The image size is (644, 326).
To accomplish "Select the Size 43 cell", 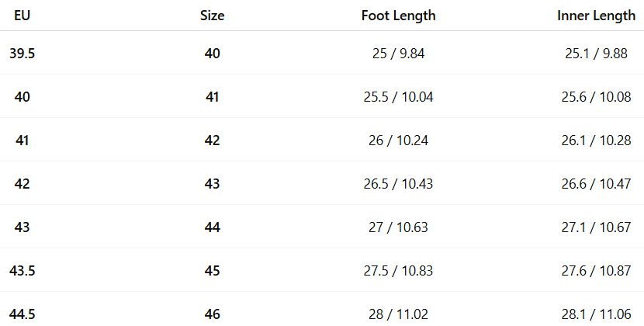I will pyautogui.click(x=212, y=184).
